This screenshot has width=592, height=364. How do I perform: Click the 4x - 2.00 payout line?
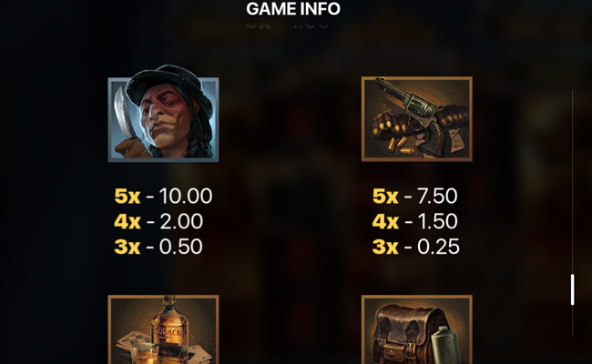point(158,221)
